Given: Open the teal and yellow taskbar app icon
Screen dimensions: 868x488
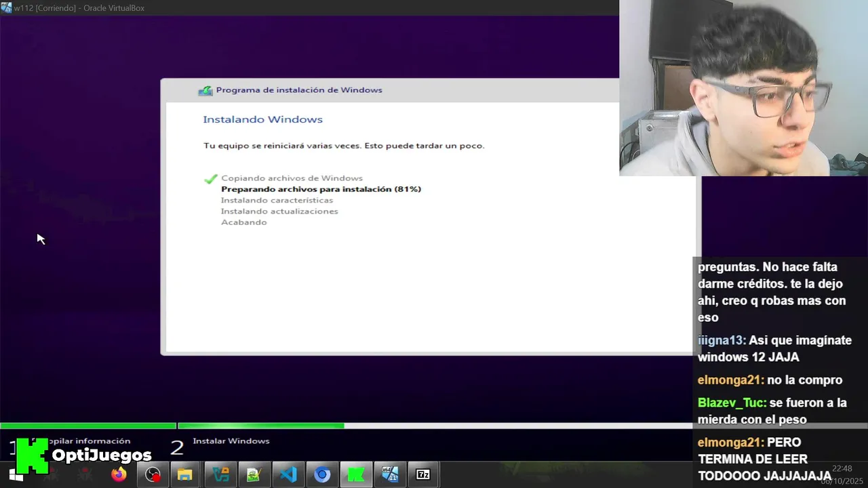Looking at the screenshot, I should 220,474.
